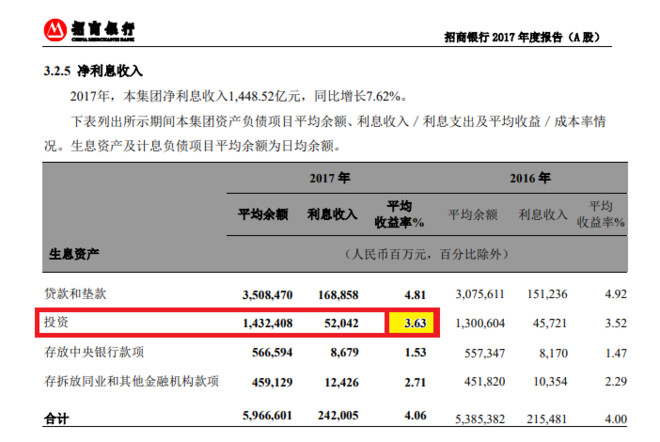Click the yield value 3.52
This screenshot has width=660, height=442.
click(x=616, y=323)
